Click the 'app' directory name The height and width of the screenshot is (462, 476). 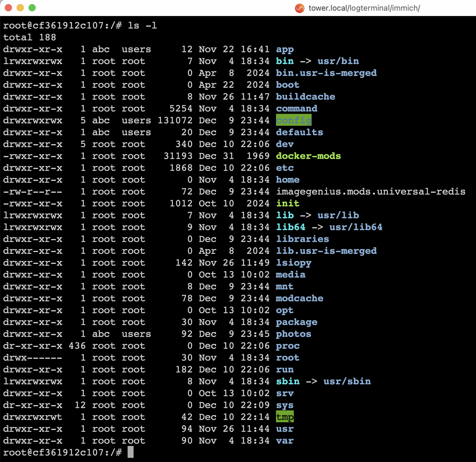click(285, 49)
